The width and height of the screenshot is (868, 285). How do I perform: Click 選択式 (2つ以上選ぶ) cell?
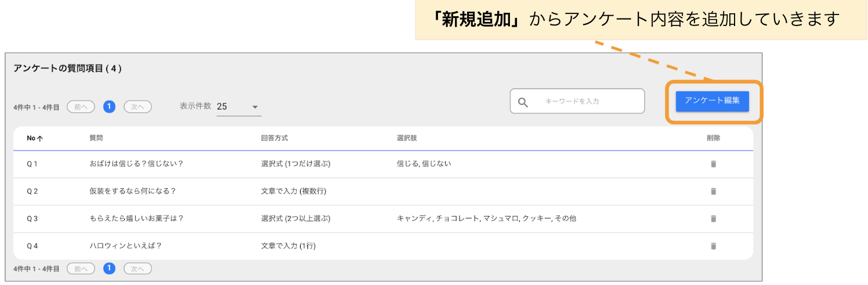coord(296,218)
